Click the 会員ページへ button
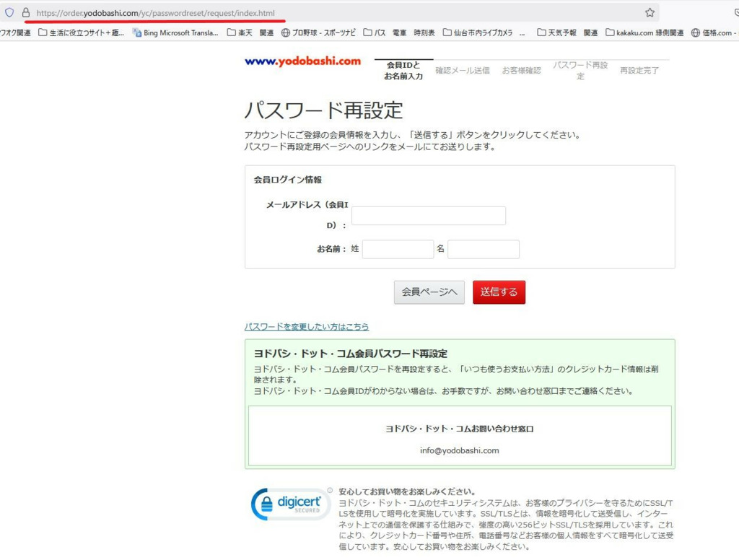This screenshot has height=560, width=739. (429, 292)
